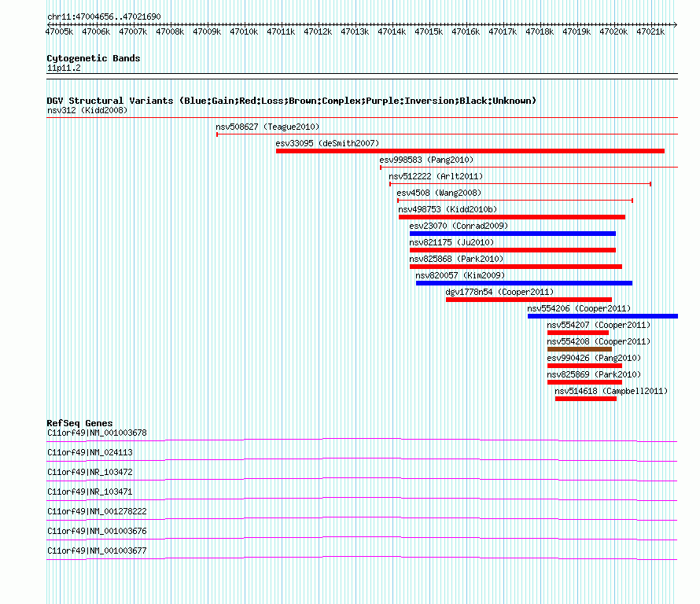Select the dgv1778n54 (Cooper2011) label
Screen dimensions: 700x604
(x=499, y=292)
